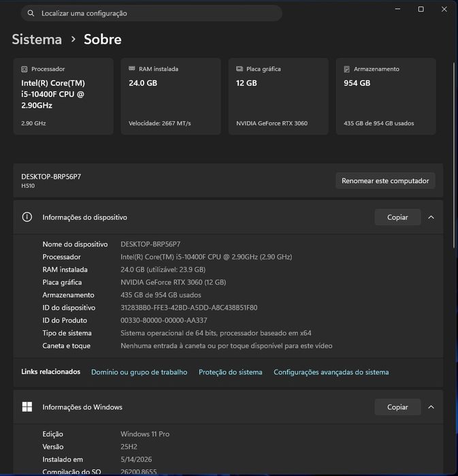Screen dimensions: 458x476
Task: Open 'Configurações avançadas do sistema' link
Action: [331, 372]
